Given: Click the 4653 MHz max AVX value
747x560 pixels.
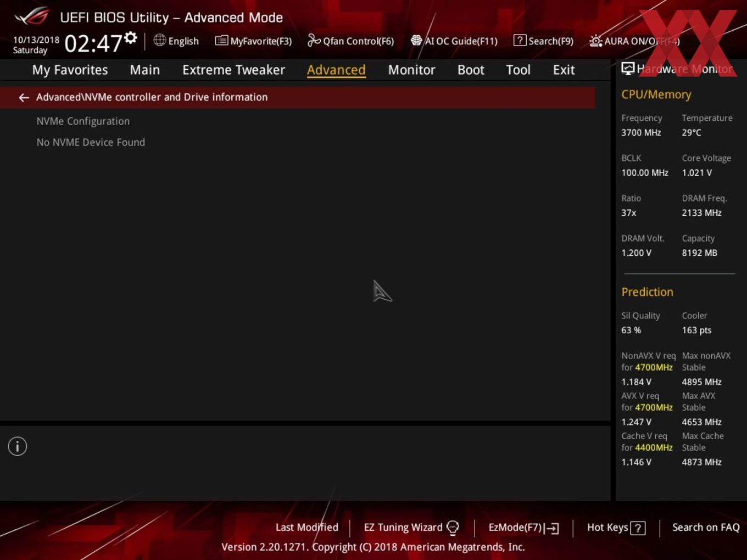Looking at the screenshot, I should 702,422.
